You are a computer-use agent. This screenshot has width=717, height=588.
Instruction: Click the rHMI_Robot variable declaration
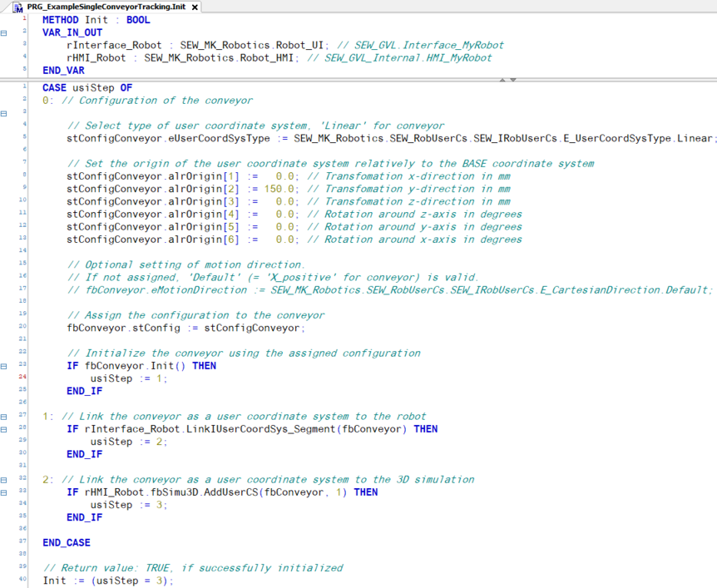(x=96, y=58)
